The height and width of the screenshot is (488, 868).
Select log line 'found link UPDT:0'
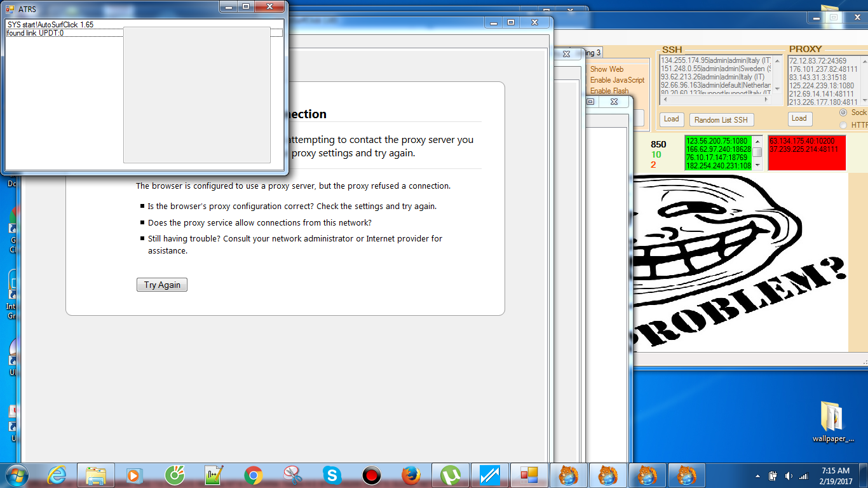coord(35,33)
